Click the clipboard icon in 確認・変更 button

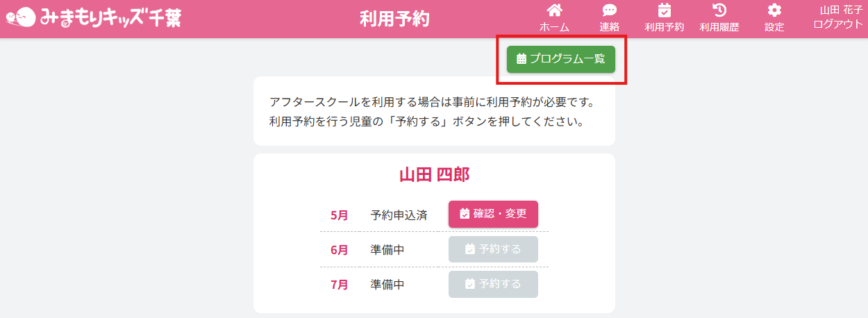coord(465,214)
